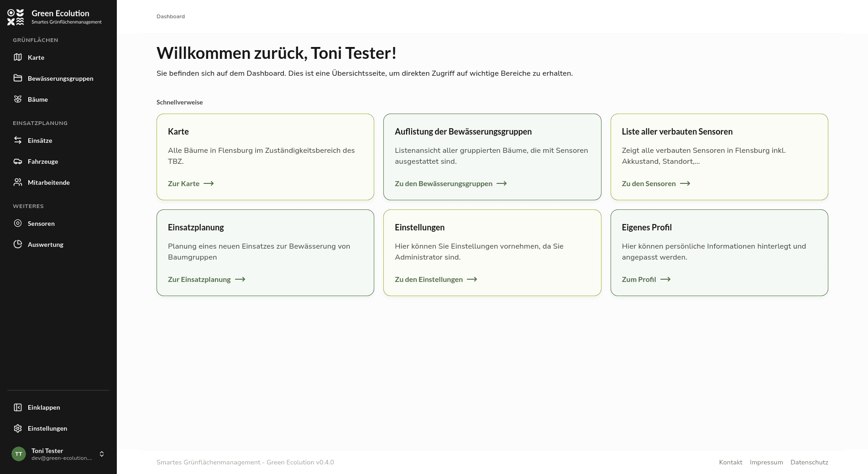Click the Green Ecolution logo
868x474 pixels.
tap(16, 17)
